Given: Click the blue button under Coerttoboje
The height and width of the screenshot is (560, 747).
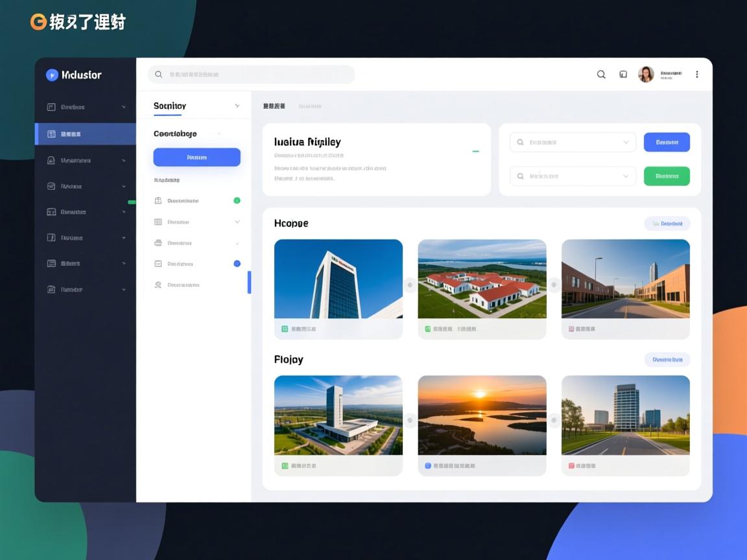Looking at the screenshot, I should [196, 157].
